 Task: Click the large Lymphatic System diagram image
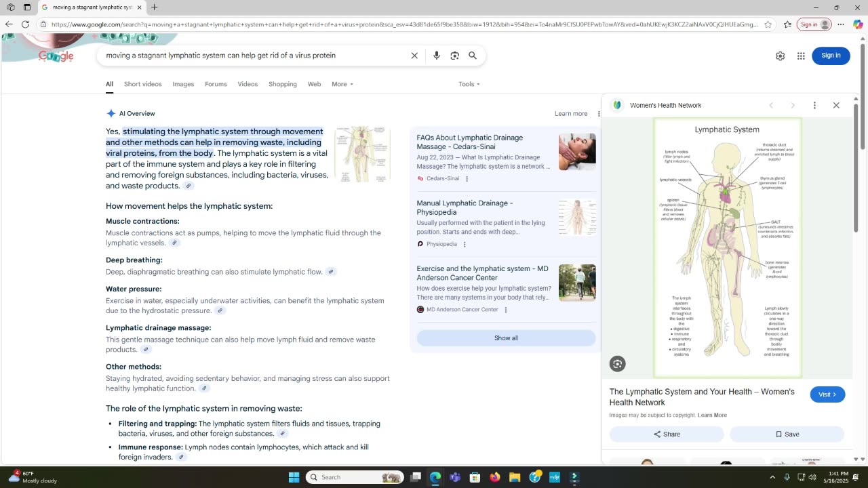coord(727,247)
